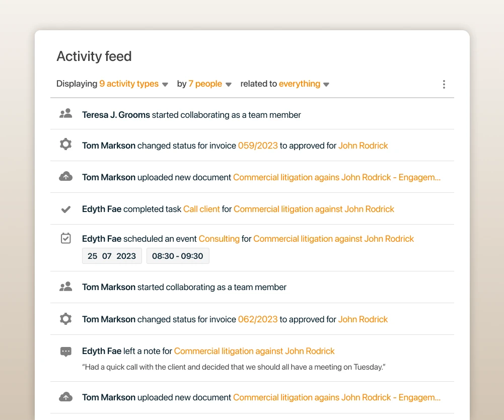Screen dimensions: 504x420
Task: Open the three-dot more options menu
Action: (444, 84)
